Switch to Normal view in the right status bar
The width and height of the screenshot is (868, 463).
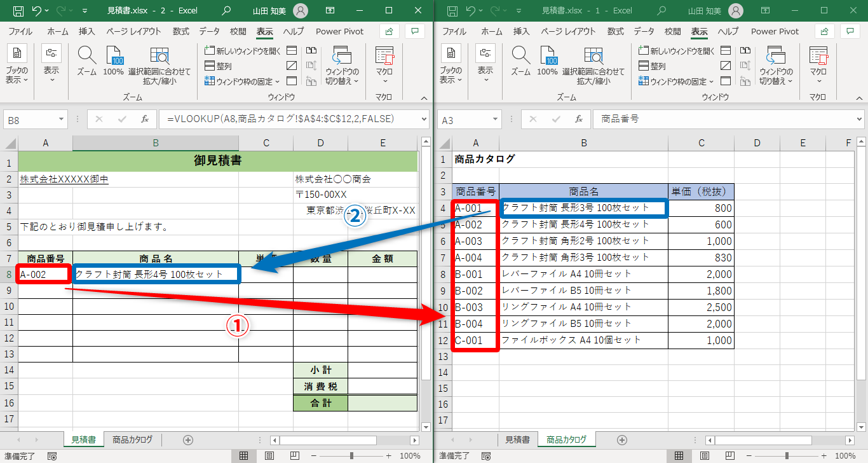point(679,456)
